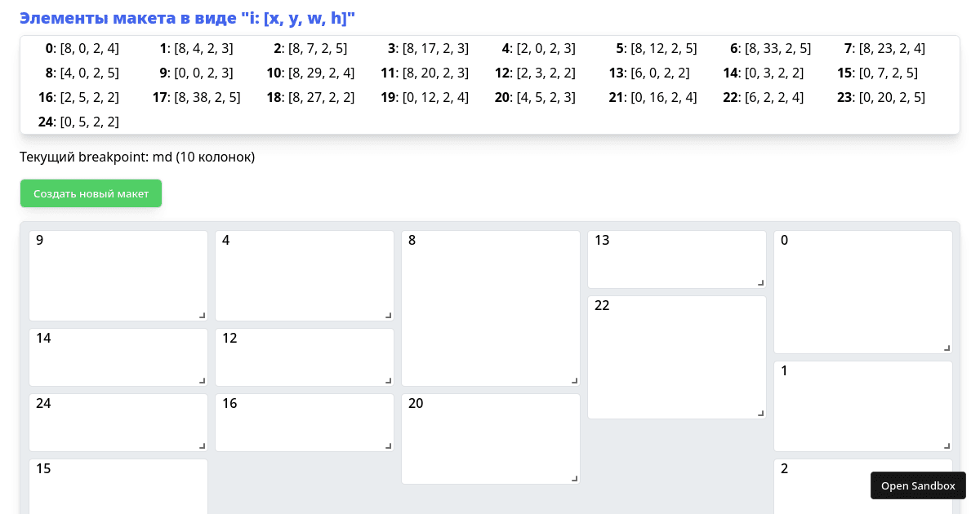Click resize handle of grid item 22
The height and width of the screenshot is (514, 980).
[x=760, y=413]
